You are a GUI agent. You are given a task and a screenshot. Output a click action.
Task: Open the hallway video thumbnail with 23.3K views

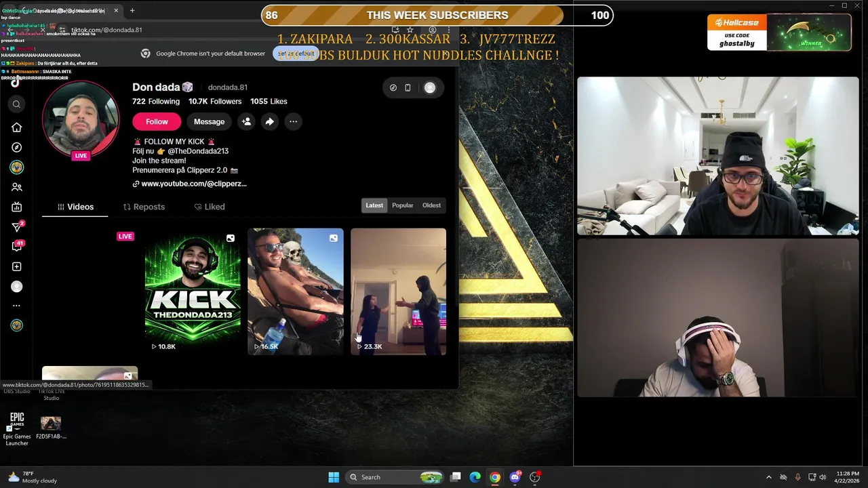398,291
